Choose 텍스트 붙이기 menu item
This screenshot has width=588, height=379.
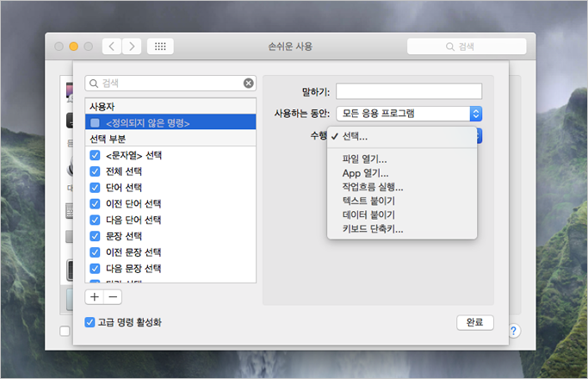(402, 201)
